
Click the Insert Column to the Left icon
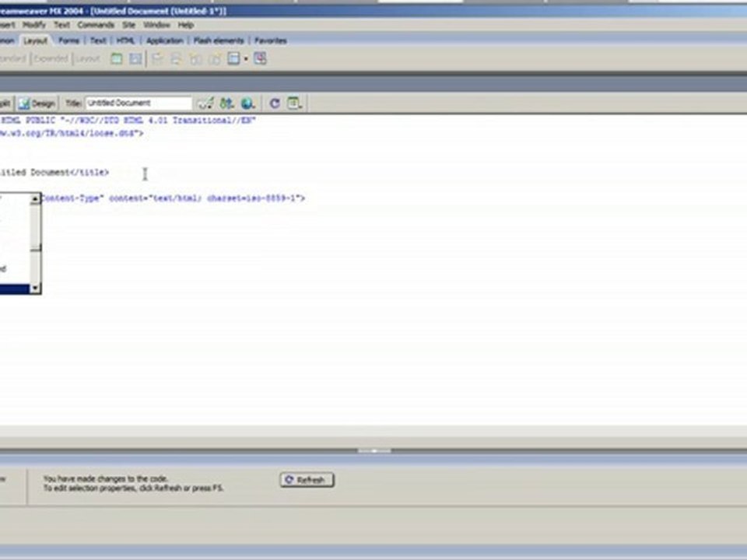pos(196,58)
